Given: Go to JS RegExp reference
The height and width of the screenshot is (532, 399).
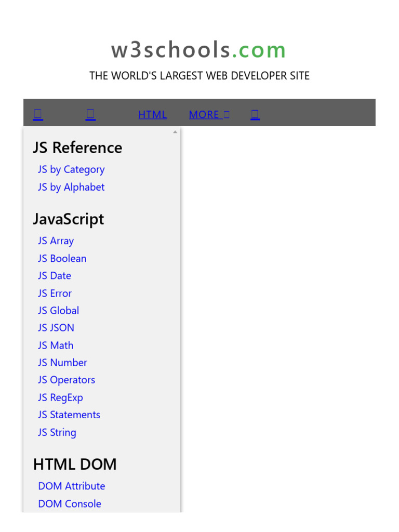Looking at the screenshot, I should 60,397.
